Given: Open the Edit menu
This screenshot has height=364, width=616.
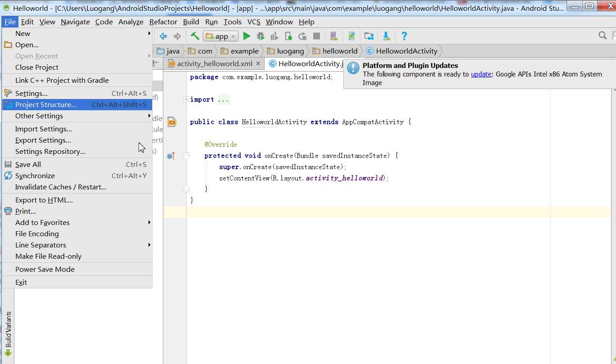Looking at the screenshot, I should coord(27,22).
